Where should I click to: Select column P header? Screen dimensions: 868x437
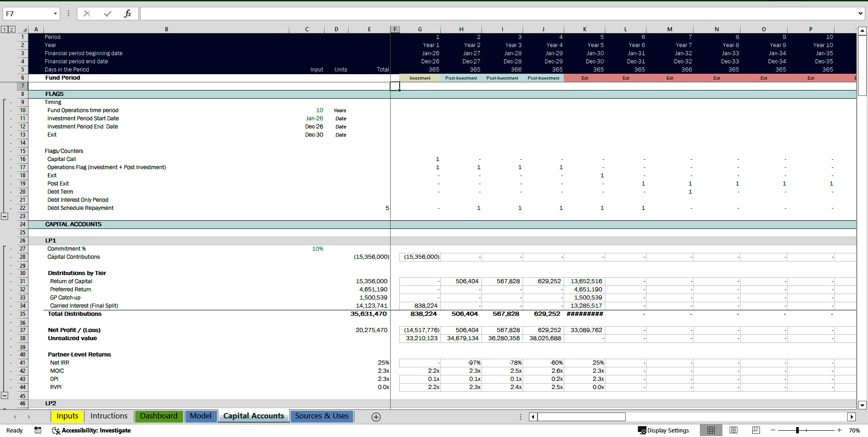(x=811, y=29)
